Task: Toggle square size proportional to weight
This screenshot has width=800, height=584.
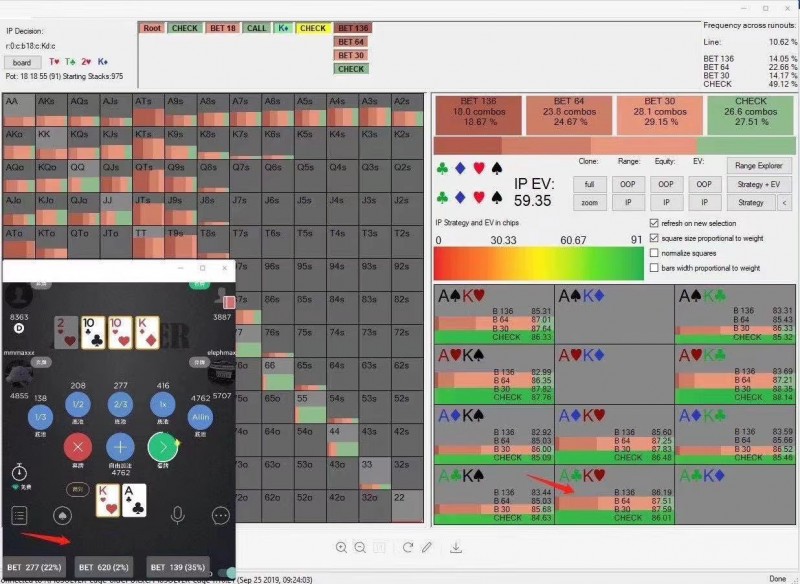Action: [654, 238]
